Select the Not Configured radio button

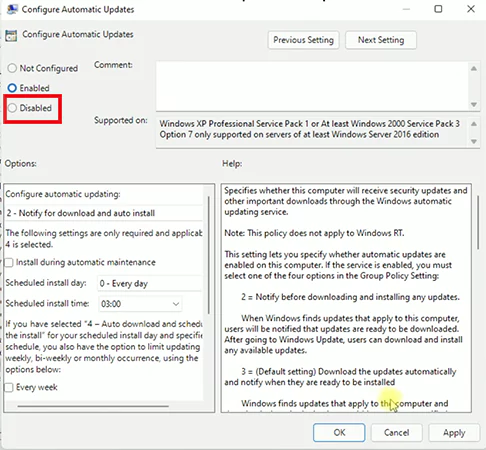click(x=12, y=68)
